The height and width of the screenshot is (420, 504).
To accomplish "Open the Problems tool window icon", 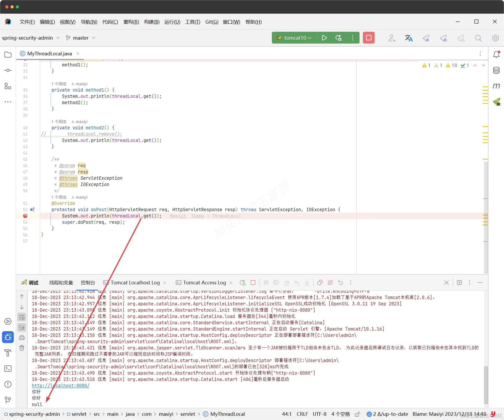I will 8,384.
